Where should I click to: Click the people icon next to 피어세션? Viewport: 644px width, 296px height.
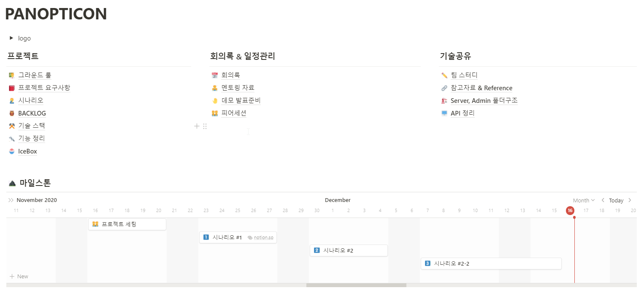[214, 113]
